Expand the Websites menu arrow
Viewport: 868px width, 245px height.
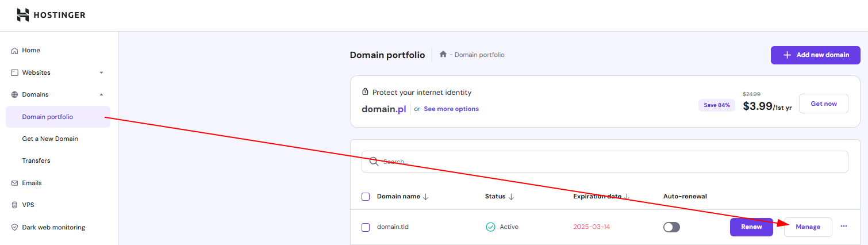101,73
